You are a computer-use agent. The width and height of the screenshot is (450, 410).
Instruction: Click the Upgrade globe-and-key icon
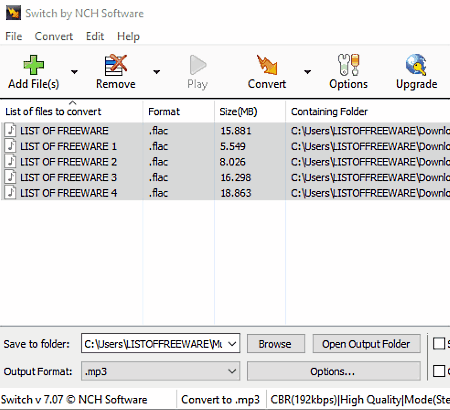(x=416, y=65)
